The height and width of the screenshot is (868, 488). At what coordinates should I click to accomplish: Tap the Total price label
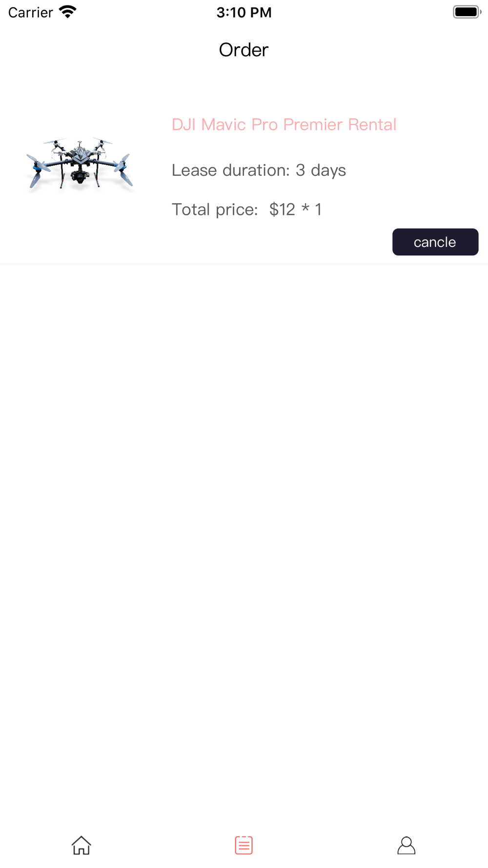coord(215,209)
